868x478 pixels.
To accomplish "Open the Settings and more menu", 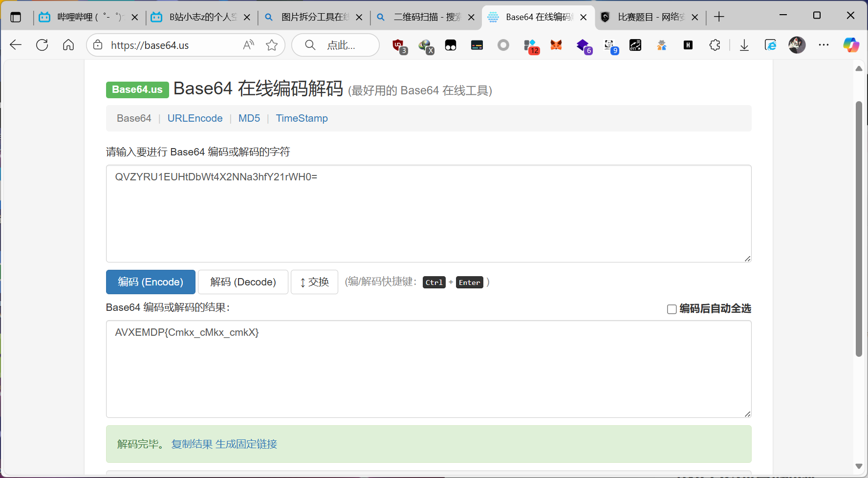I will tap(824, 45).
